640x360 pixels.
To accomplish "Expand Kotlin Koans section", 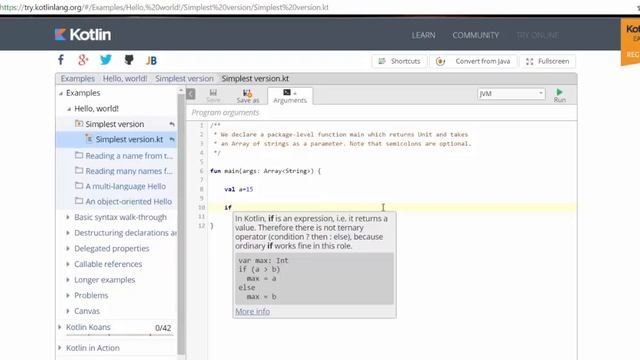I will click(x=60, y=327).
